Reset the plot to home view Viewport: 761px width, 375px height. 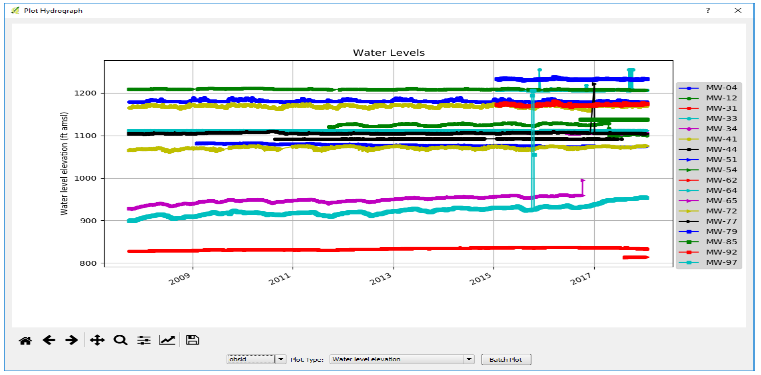pos(25,341)
